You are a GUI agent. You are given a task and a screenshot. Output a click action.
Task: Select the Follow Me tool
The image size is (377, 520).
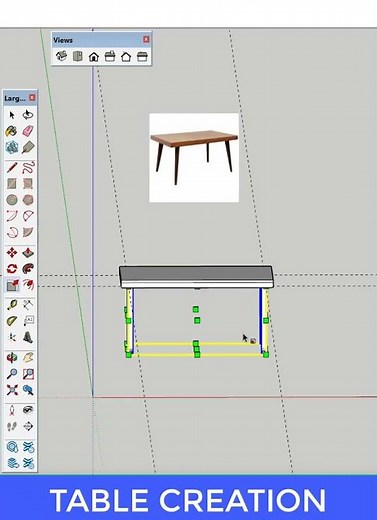28,269
